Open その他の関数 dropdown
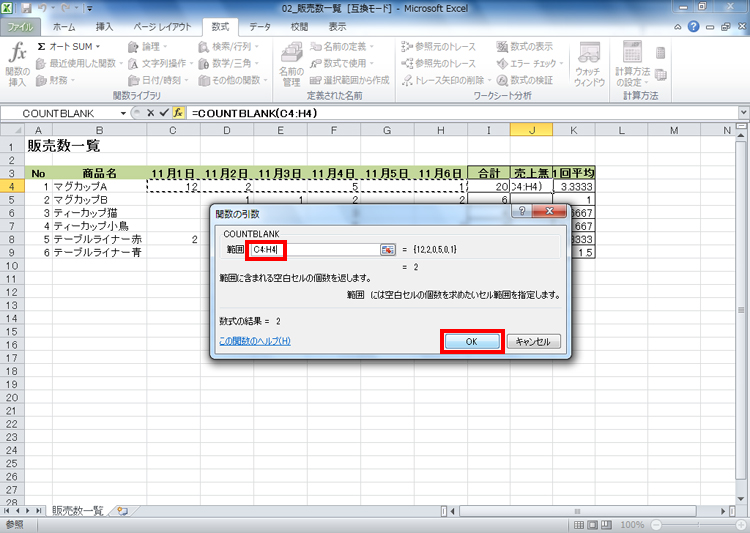 pyautogui.click(x=233, y=80)
